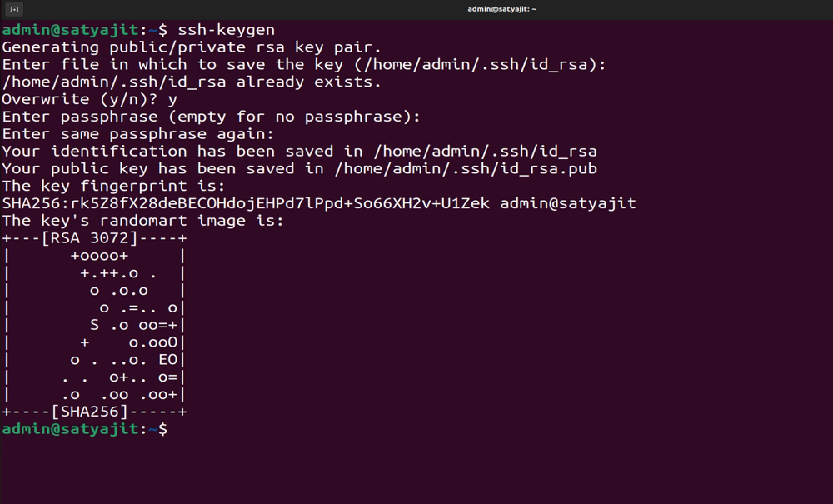
Task: Click admin@satyajit after the fingerprint
Action: pos(568,203)
